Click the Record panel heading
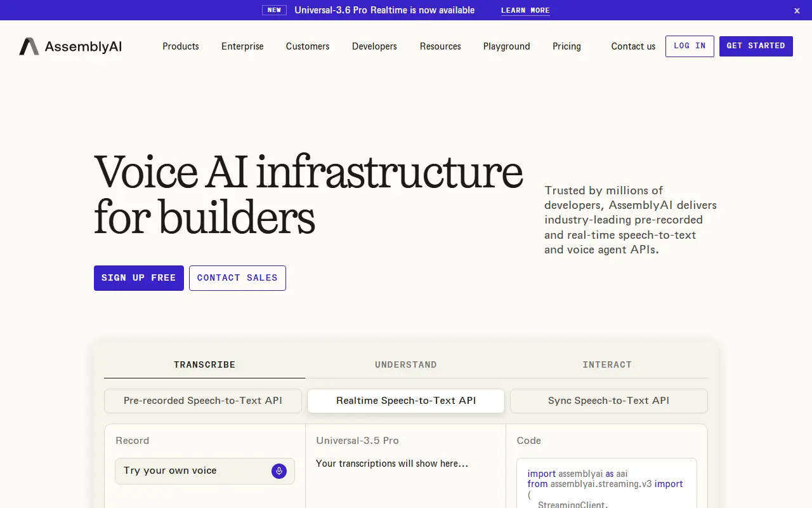 click(133, 441)
